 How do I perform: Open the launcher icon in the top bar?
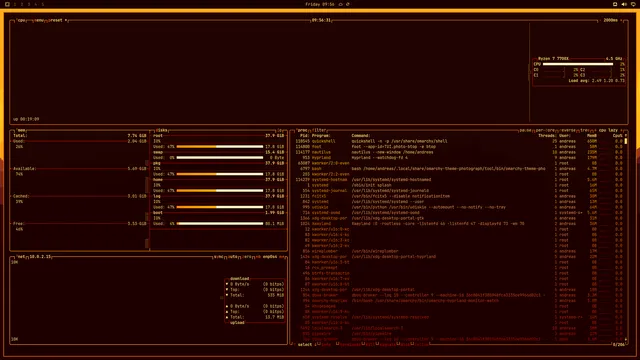[7, 4]
